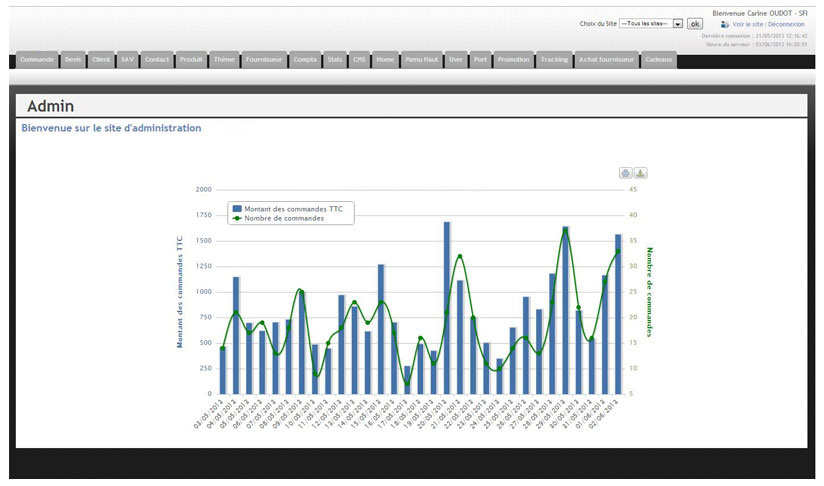View the Stats tab

[335, 60]
